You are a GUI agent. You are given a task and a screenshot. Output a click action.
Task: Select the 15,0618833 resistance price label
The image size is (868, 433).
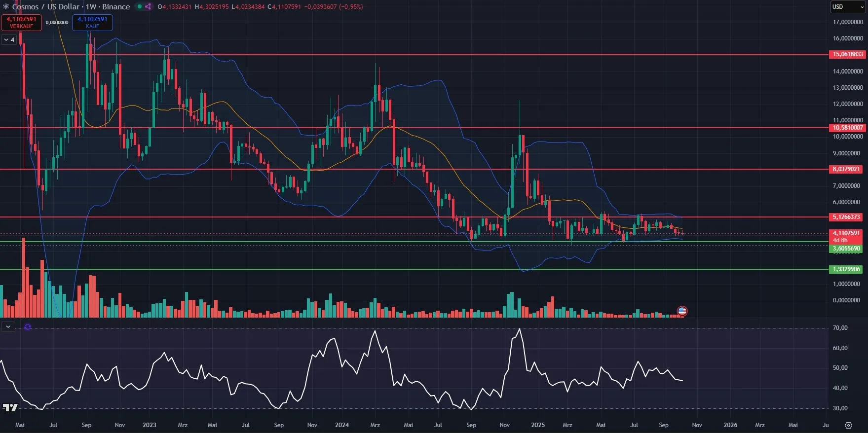847,54
